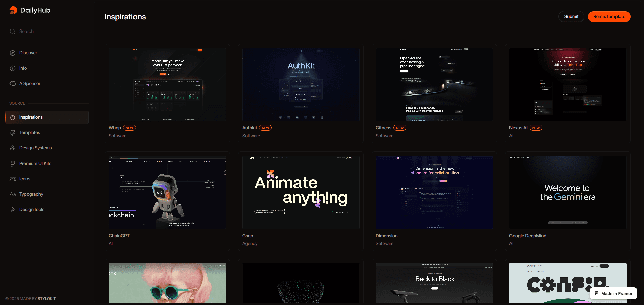Open the Welcome to the Gemini era thumbnail
Screen dimensions: 644x305
[568, 192]
